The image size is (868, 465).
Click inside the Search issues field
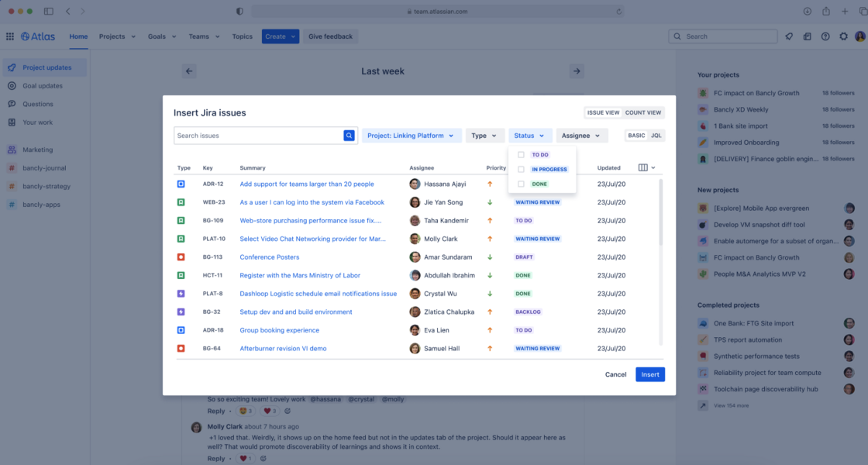[x=256, y=135]
